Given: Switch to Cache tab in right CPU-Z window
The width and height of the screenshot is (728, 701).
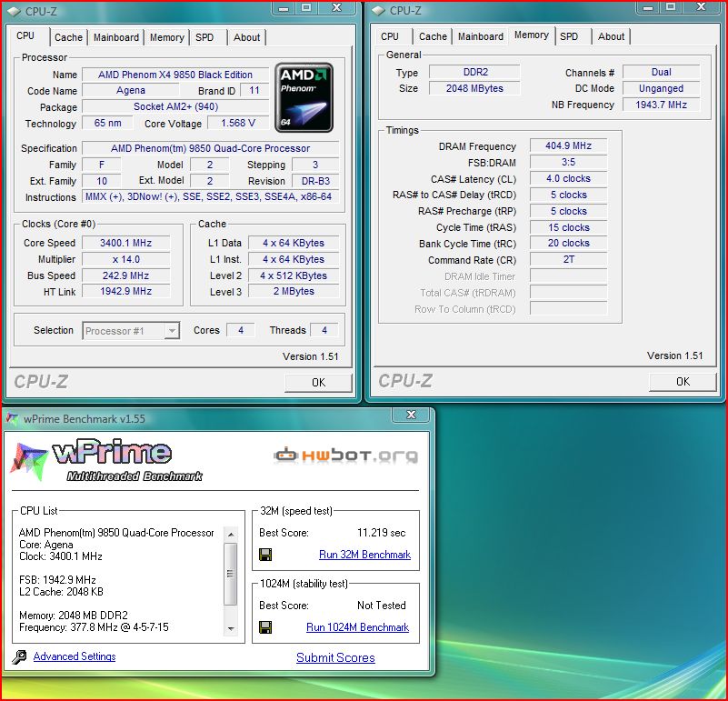Looking at the screenshot, I should (x=433, y=36).
